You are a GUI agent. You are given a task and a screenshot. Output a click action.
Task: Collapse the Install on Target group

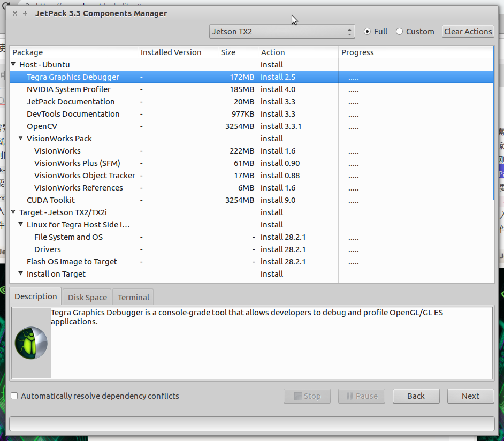[20, 273]
